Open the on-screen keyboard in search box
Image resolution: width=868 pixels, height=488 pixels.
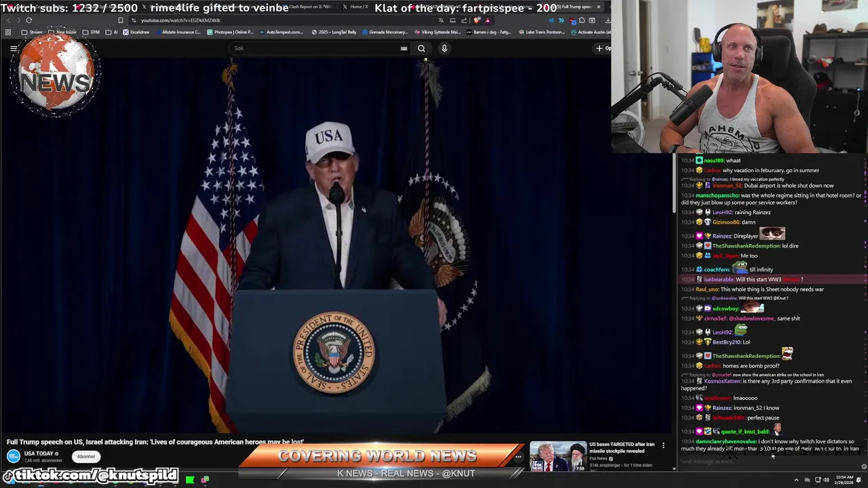click(x=403, y=48)
